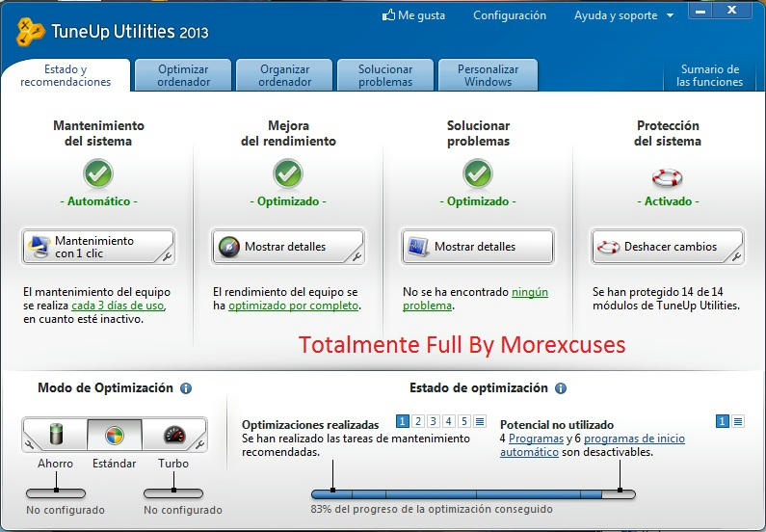Click the 83% del progreso status text
This screenshot has height=532, width=766.
[432, 509]
